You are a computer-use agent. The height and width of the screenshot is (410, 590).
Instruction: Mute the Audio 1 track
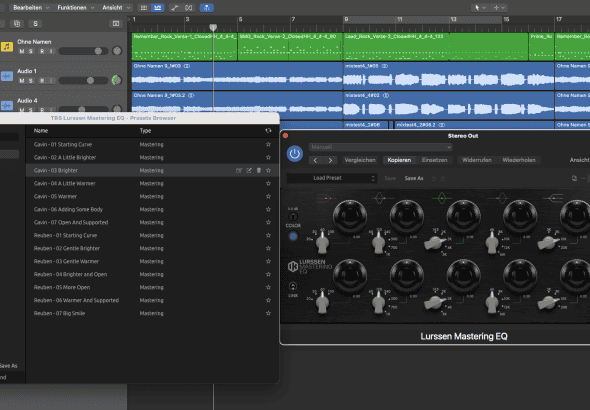tap(21, 80)
